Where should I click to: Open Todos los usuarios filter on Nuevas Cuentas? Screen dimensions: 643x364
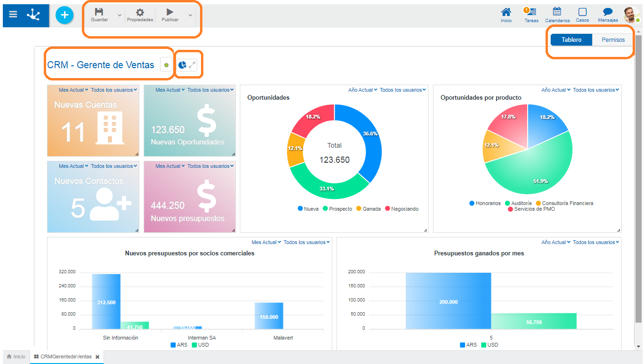[x=114, y=90]
